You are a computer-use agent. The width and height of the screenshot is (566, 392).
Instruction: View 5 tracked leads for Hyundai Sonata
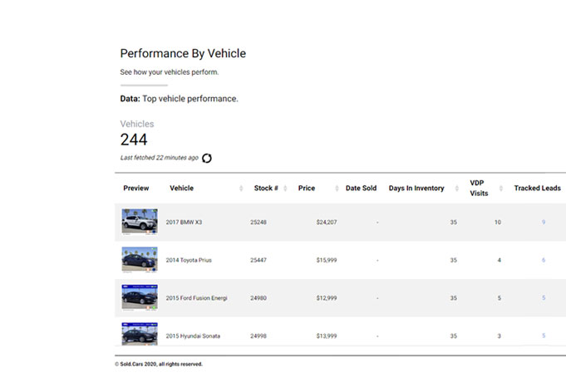point(544,336)
